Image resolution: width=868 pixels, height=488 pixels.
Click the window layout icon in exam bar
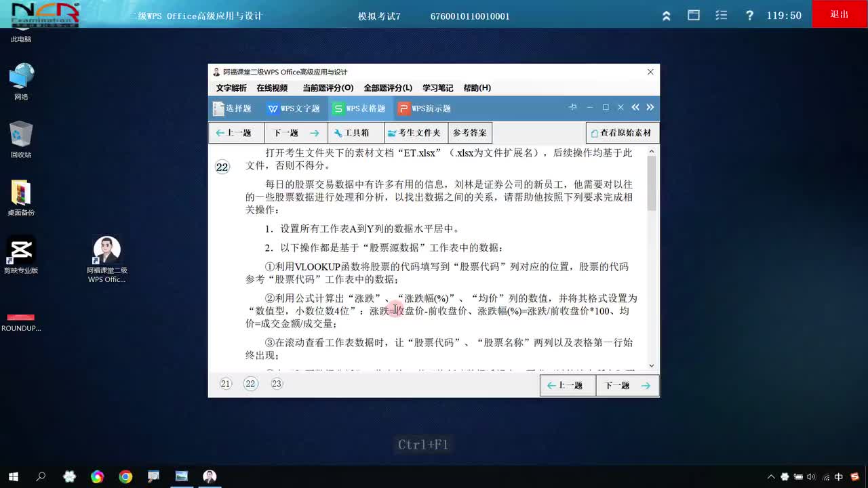pyautogui.click(x=694, y=15)
